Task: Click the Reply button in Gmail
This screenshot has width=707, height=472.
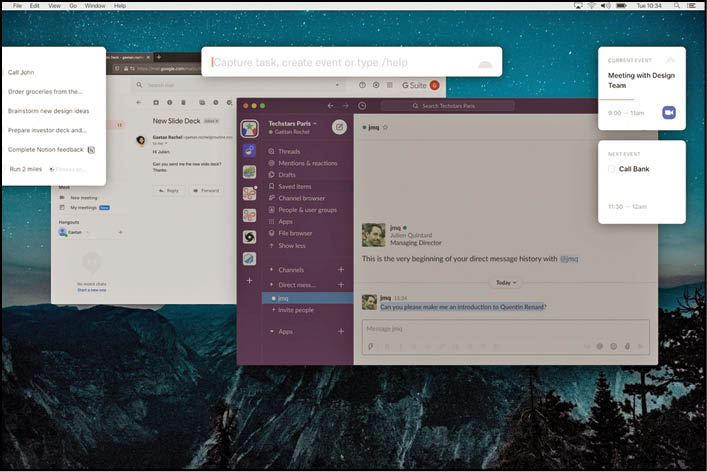Action: [169, 190]
